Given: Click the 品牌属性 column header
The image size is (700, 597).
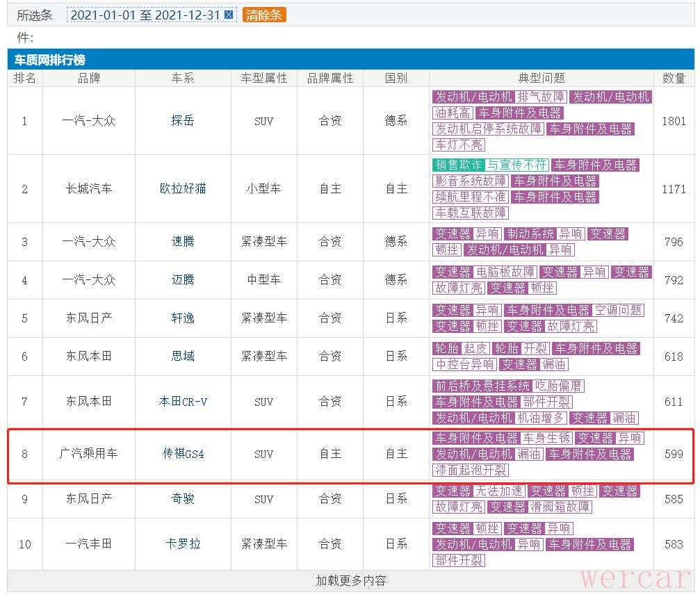Looking at the screenshot, I should (330, 78).
